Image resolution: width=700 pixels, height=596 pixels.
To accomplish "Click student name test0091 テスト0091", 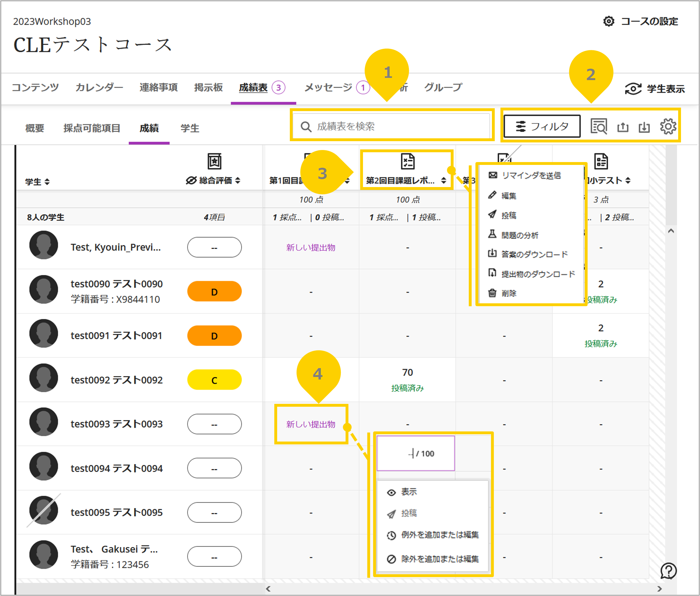I will [116, 336].
